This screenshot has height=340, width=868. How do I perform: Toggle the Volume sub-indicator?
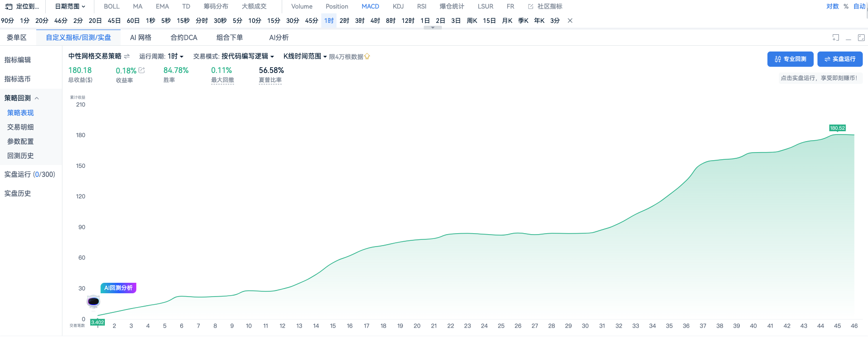[x=302, y=7]
